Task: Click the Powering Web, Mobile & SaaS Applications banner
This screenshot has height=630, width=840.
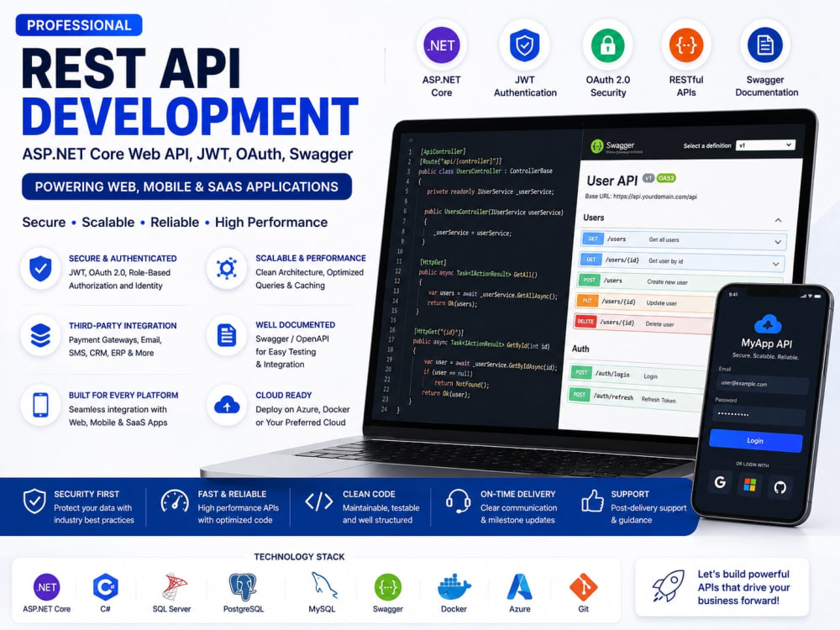Action: 187,186
